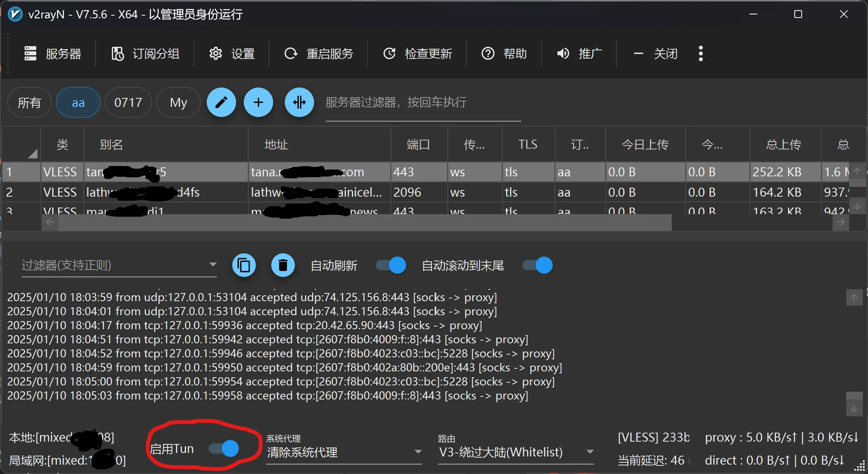Select the 0717 subscription group tab
The height and width of the screenshot is (474, 868).
click(128, 103)
